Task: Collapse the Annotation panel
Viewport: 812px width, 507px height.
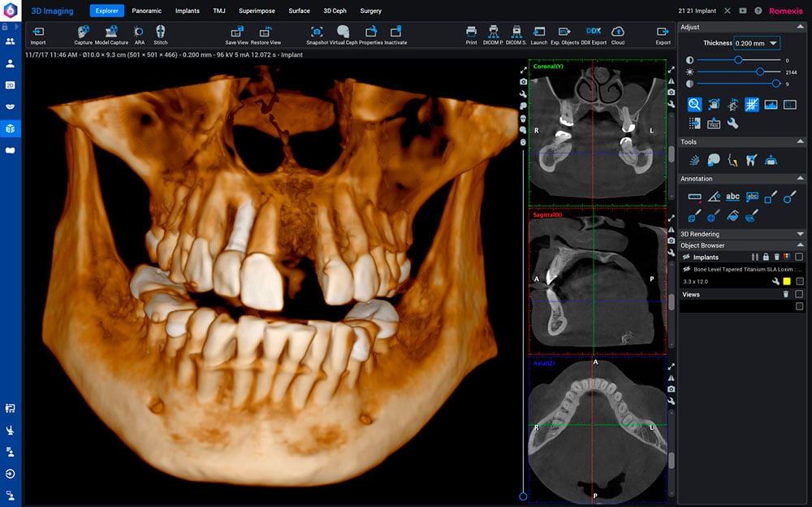Action: click(x=801, y=178)
